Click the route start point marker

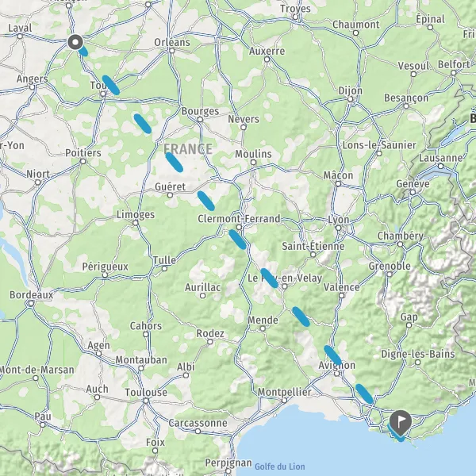pyautogui.click(x=75, y=42)
